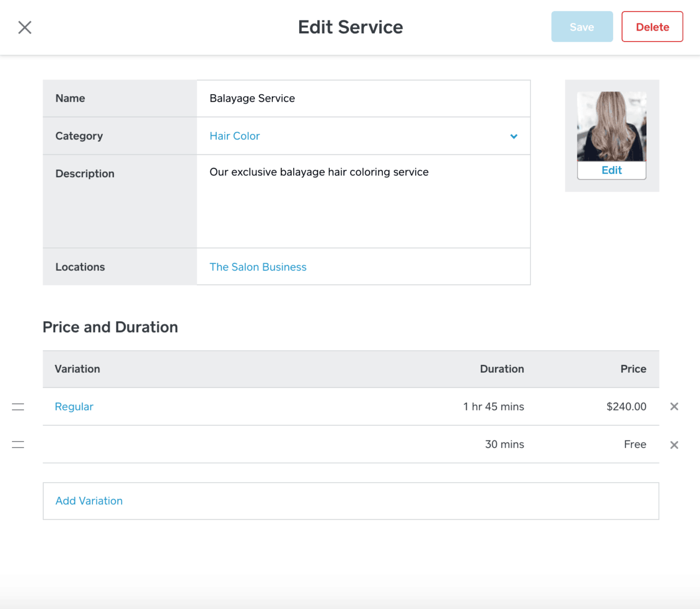
Task: Open the Hair Color category selector
Action: coord(235,136)
